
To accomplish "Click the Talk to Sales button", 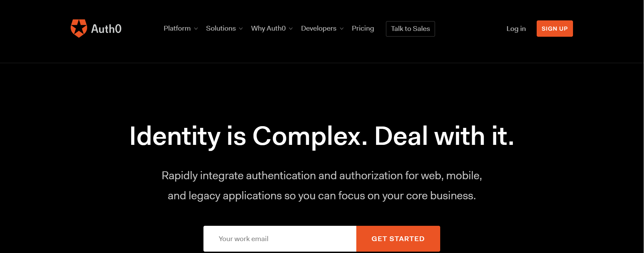I will [x=410, y=29].
